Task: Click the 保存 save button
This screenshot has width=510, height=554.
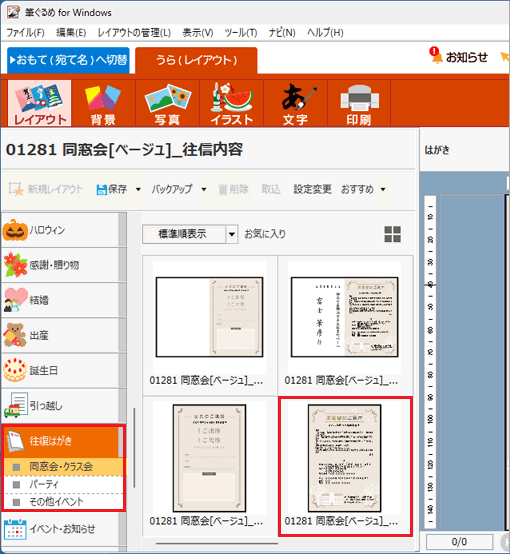Action: (112, 189)
